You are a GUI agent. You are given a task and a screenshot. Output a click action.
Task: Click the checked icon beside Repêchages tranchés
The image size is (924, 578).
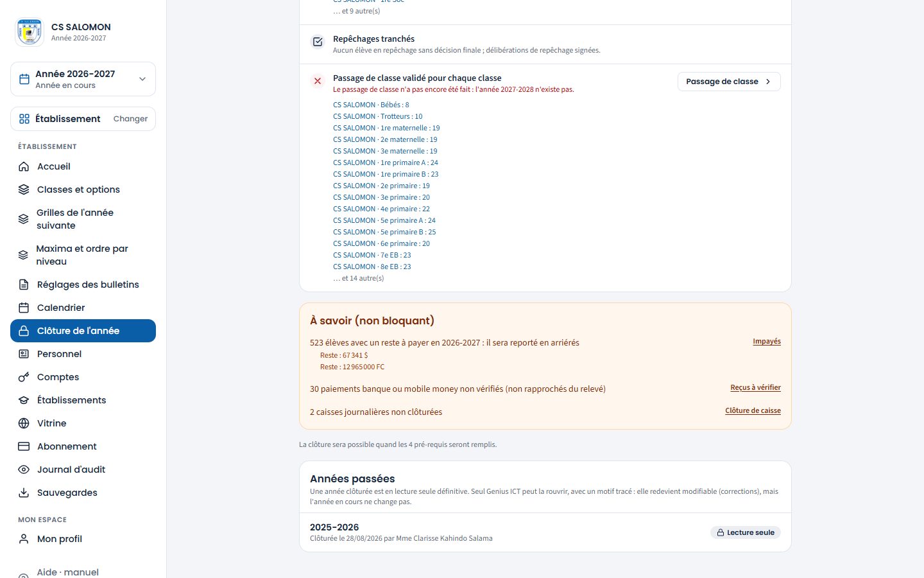(x=318, y=42)
